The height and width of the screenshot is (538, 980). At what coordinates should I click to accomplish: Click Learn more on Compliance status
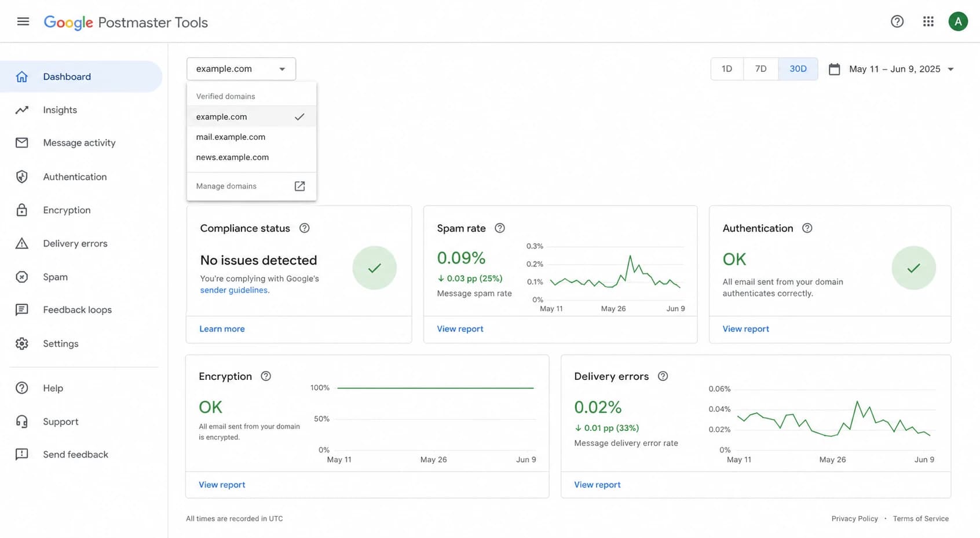click(222, 328)
